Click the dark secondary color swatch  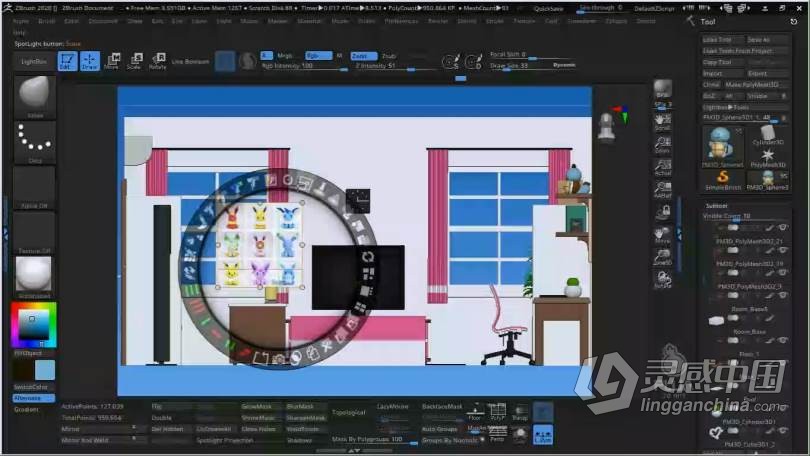point(23,370)
